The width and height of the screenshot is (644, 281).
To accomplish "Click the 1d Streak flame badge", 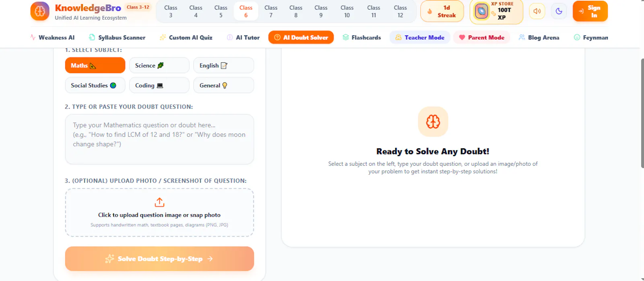I will click(442, 11).
